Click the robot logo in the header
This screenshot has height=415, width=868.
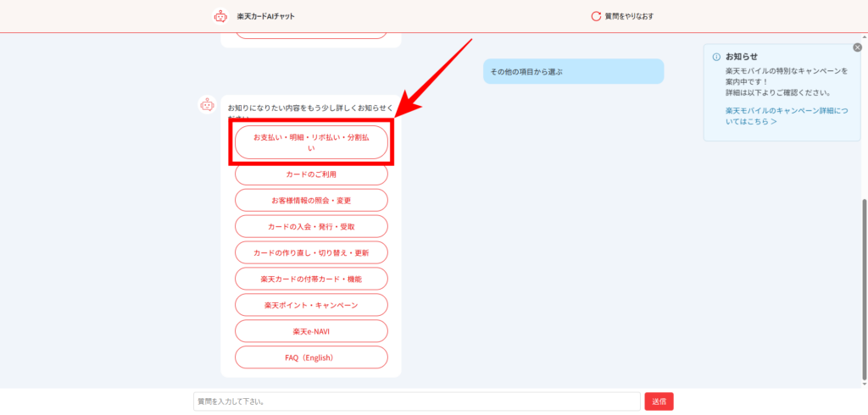click(220, 16)
